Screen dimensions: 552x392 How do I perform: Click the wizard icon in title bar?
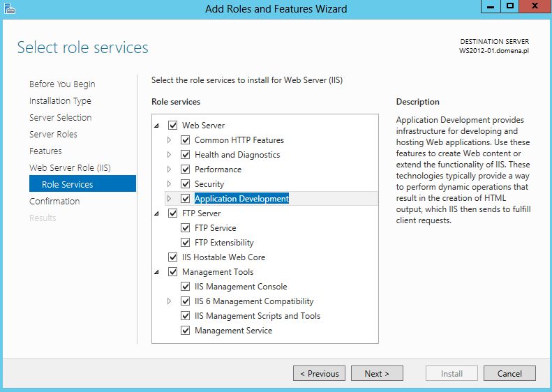click(10, 8)
